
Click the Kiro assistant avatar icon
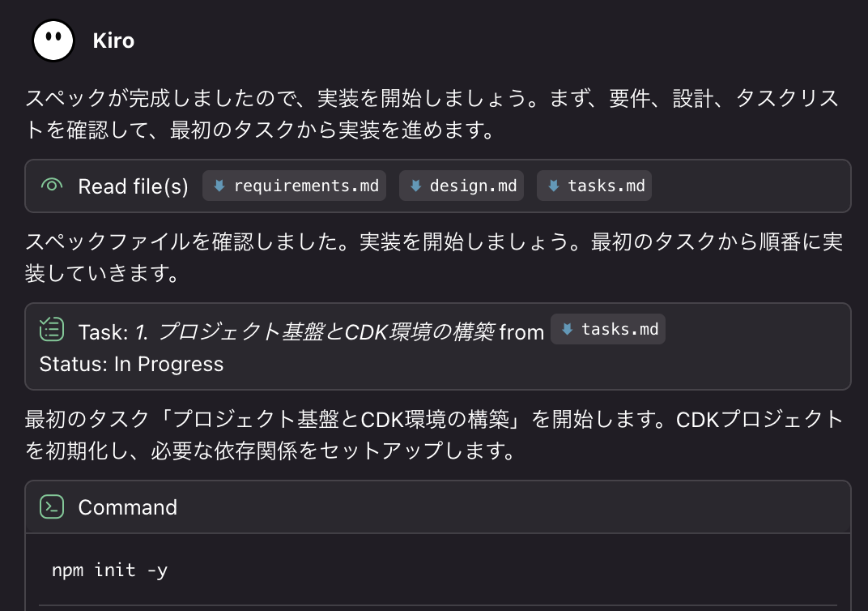[x=53, y=39]
